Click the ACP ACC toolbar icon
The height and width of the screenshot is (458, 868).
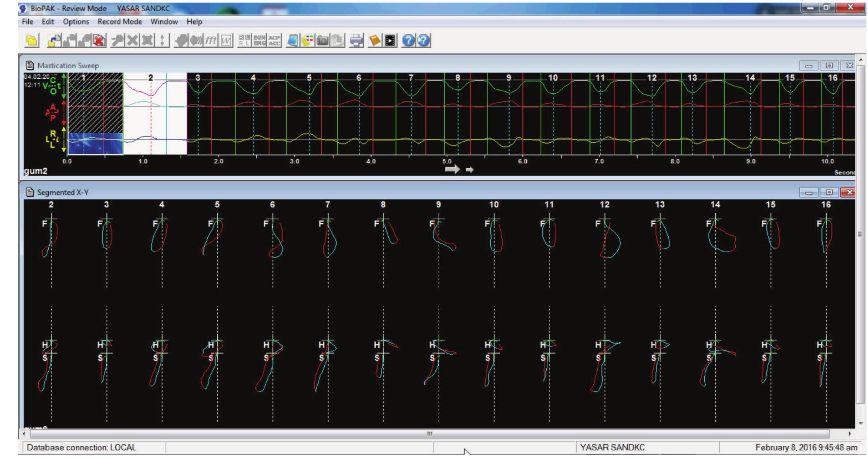(274, 40)
